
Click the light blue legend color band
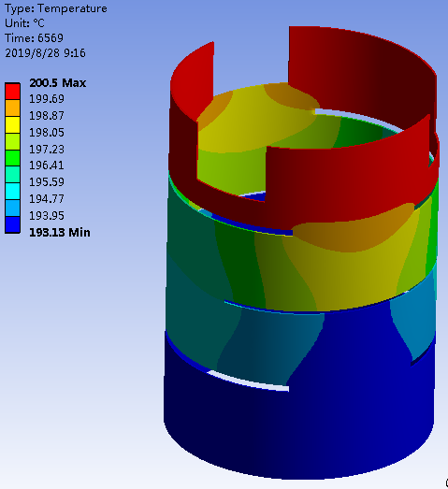(12, 208)
